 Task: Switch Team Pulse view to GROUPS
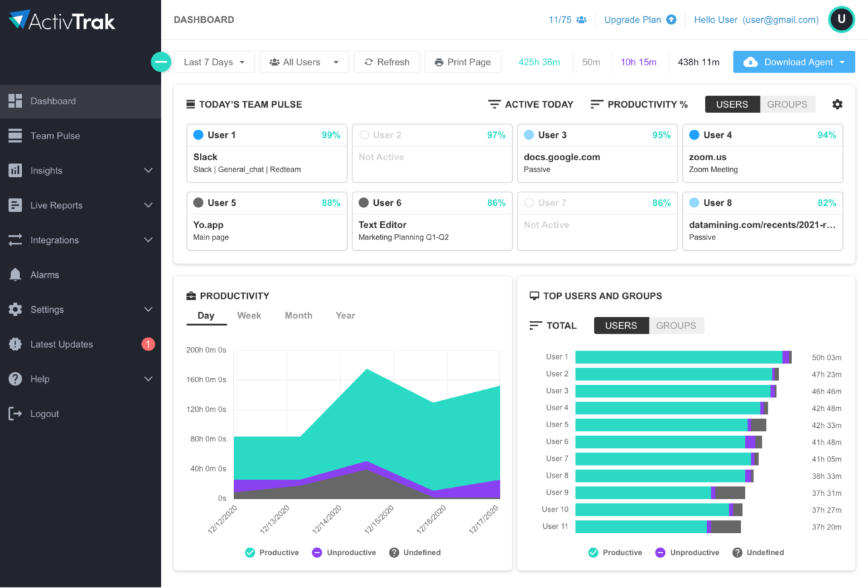pyautogui.click(x=787, y=104)
